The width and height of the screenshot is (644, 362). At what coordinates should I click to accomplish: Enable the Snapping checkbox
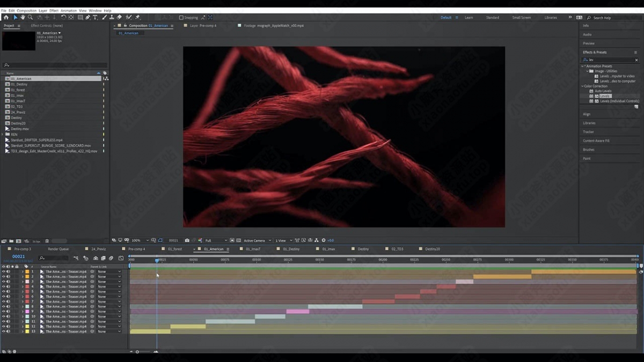[x=181, y=18]
